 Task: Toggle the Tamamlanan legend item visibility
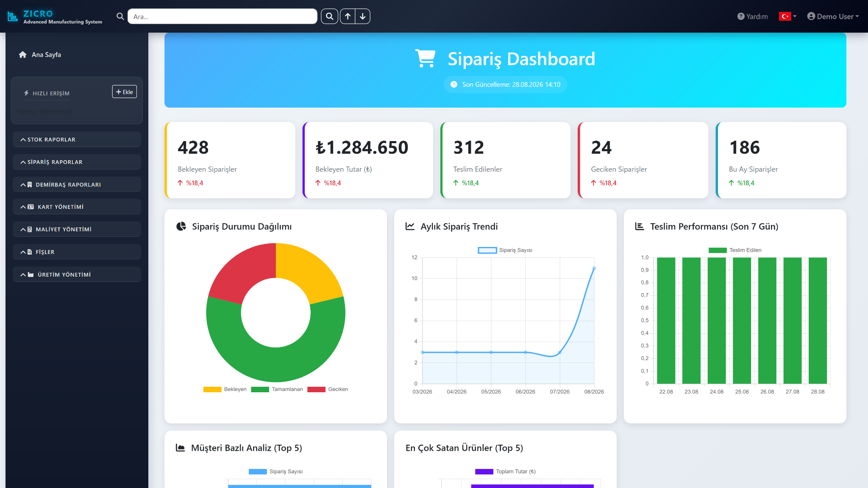pyautogui.click(x=277, y=389)
